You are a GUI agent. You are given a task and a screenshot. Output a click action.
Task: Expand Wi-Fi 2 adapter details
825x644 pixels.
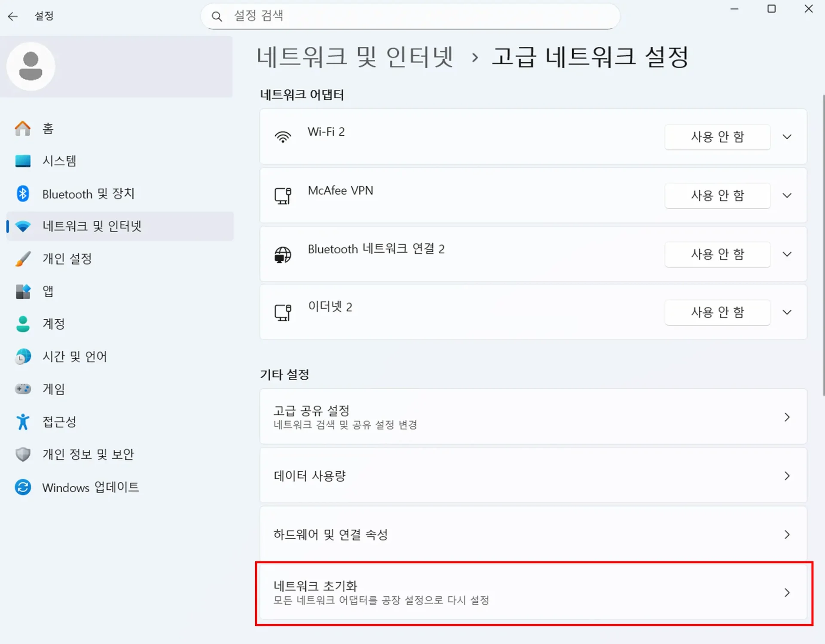coord(787,137)
